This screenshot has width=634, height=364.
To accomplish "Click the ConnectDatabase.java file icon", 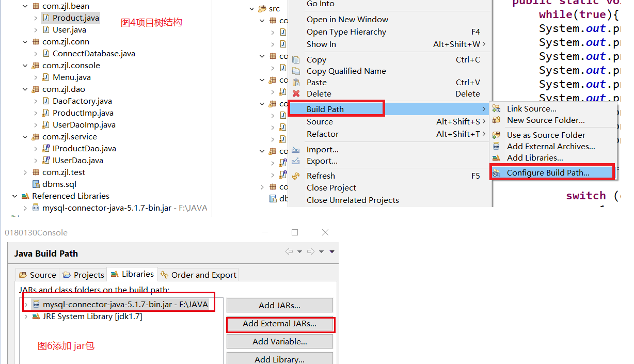I will coord(46,54).
